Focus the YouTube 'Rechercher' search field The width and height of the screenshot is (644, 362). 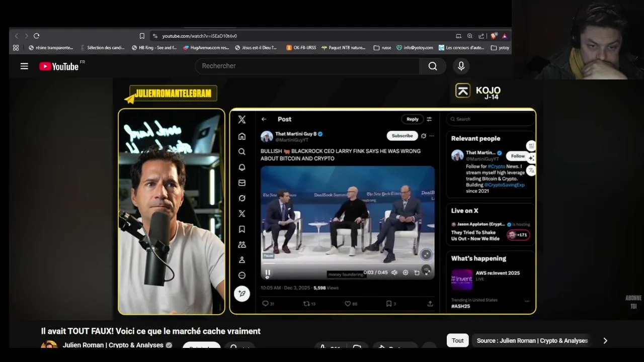click(x=307, y=66)
